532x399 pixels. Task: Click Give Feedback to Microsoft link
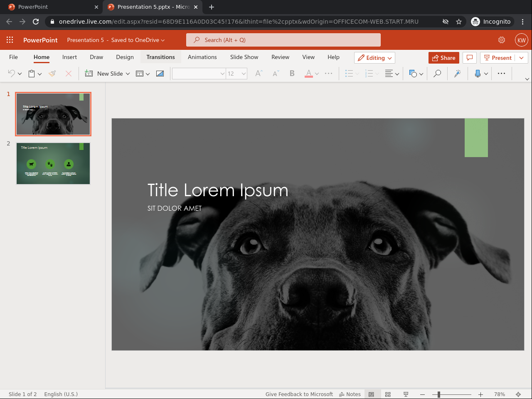[x=299, y=394]
